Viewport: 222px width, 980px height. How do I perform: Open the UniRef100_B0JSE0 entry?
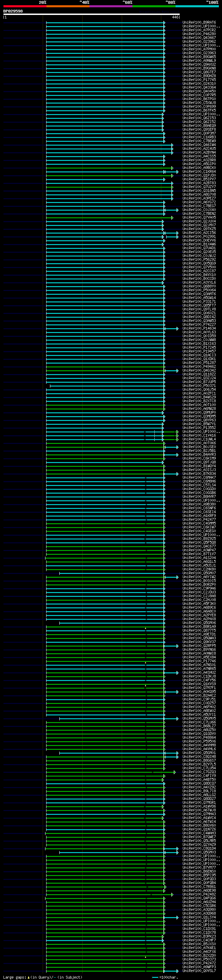(199, 447)
